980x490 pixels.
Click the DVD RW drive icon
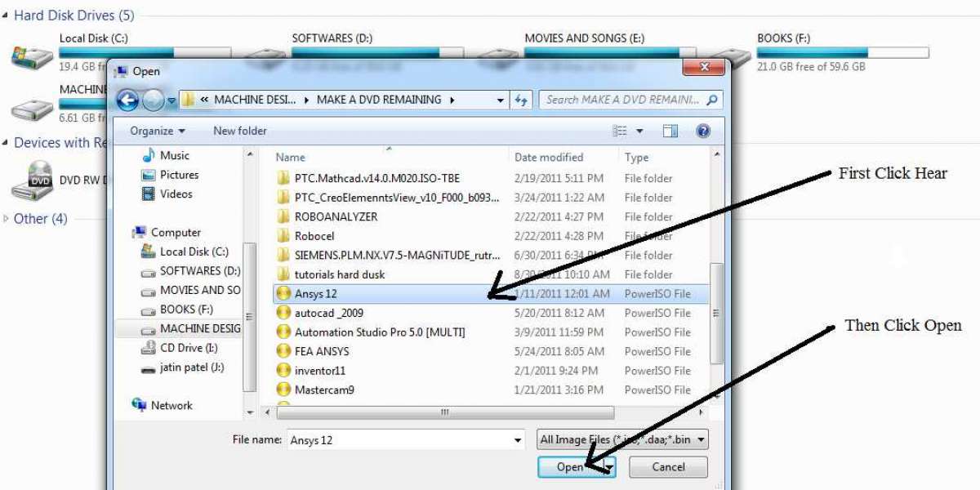coord(31,180)
